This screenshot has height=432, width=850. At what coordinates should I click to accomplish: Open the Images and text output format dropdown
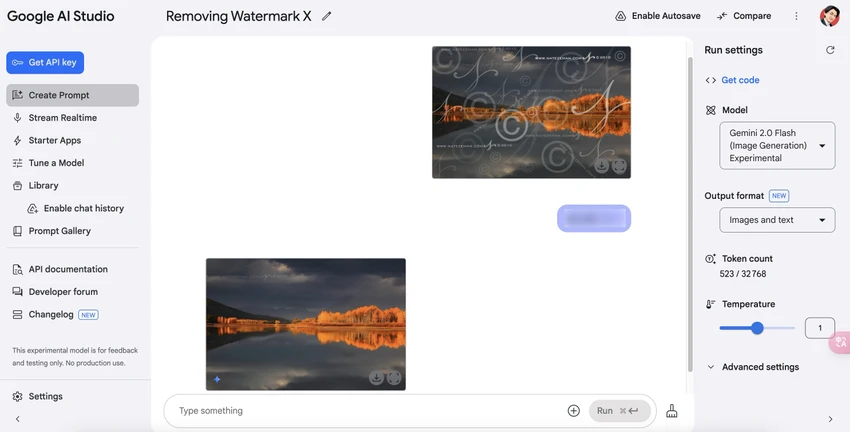coord(777,220)
